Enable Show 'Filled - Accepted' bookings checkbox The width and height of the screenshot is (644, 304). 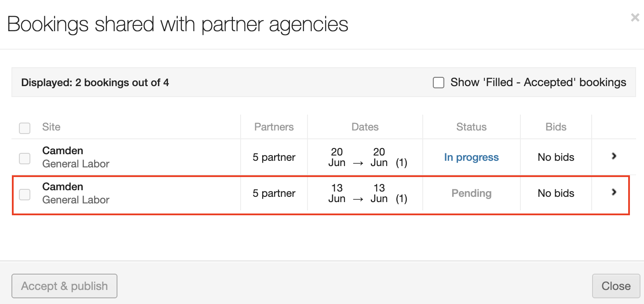(439, 83)
